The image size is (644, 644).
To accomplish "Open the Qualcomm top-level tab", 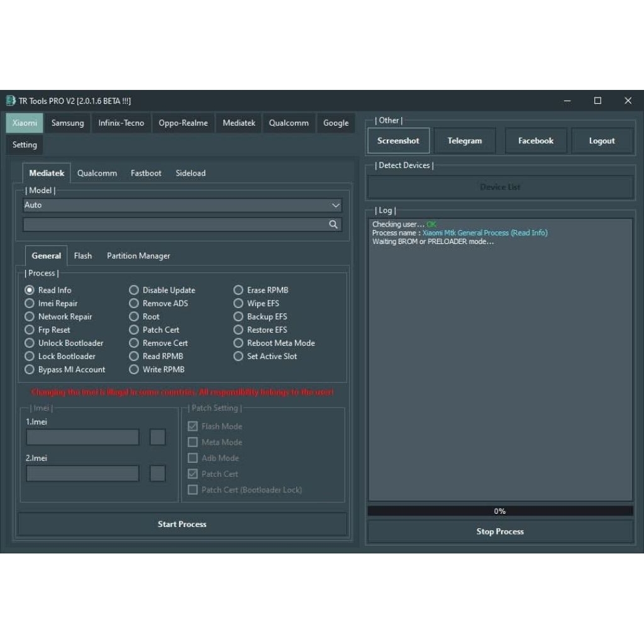I will (289, 123).
